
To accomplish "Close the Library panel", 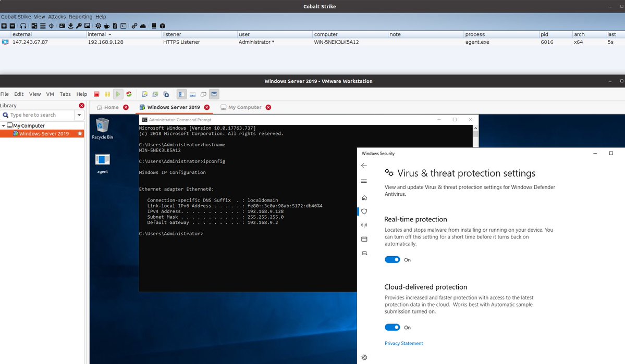I will [81, 106].
